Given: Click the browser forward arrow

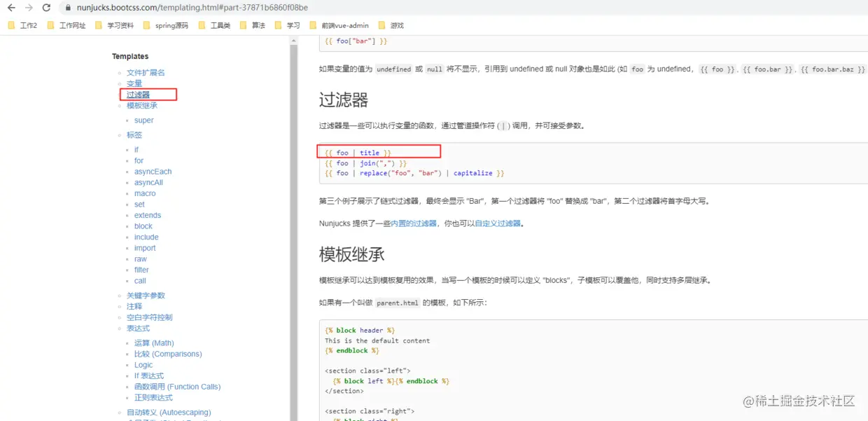Looking at the screenshot, I should (x=29, y=8).
